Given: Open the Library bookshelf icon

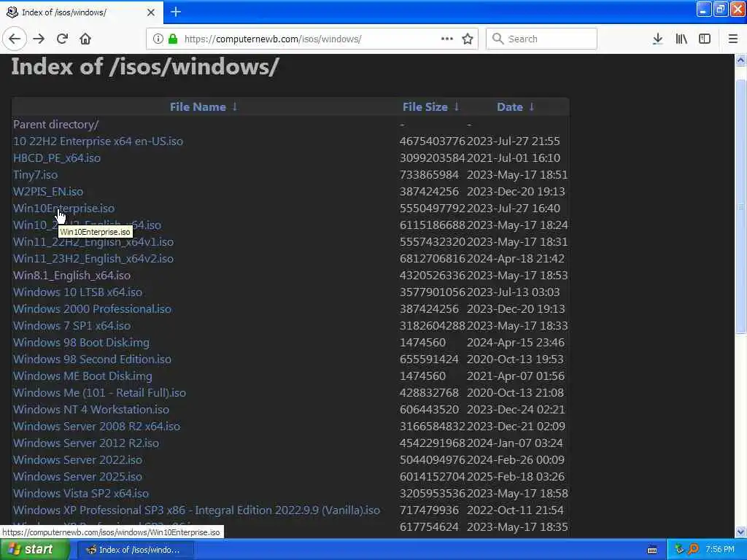Looking at the screenshot, I should 681,39.
